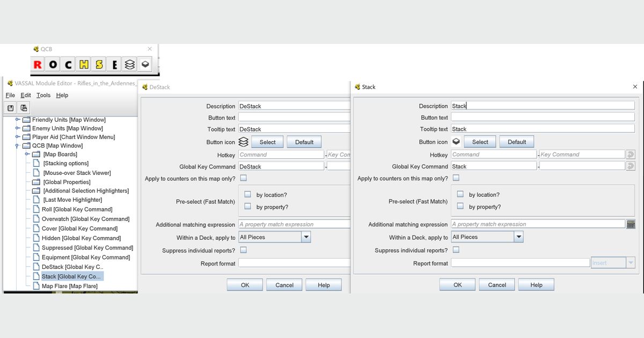
Task: Collapse the QCB [Map Window] tree node
Action: tap(18, 145)
